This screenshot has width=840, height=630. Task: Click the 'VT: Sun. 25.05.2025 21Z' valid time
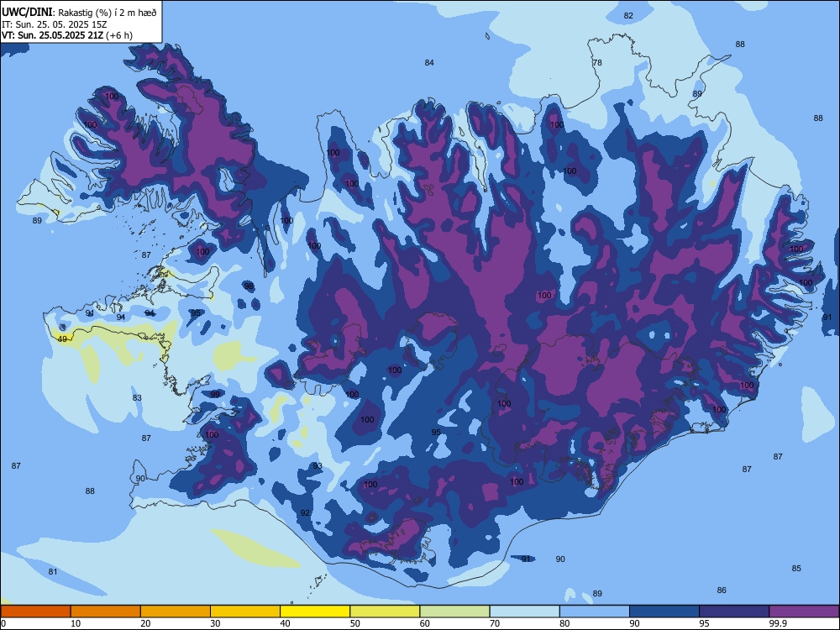(53, 35)
